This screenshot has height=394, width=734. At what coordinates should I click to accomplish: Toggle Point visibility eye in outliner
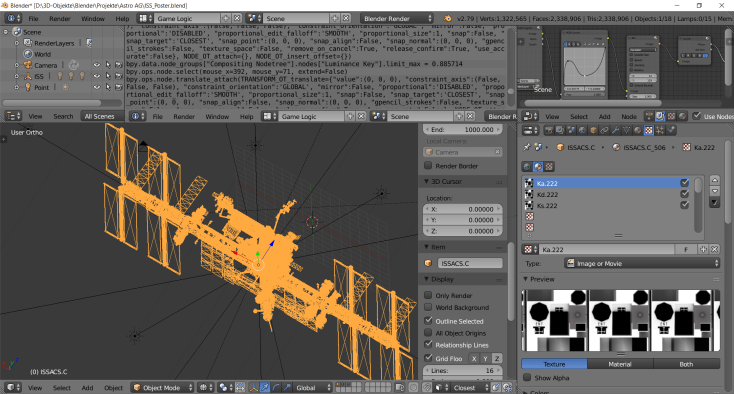(97, 87)
